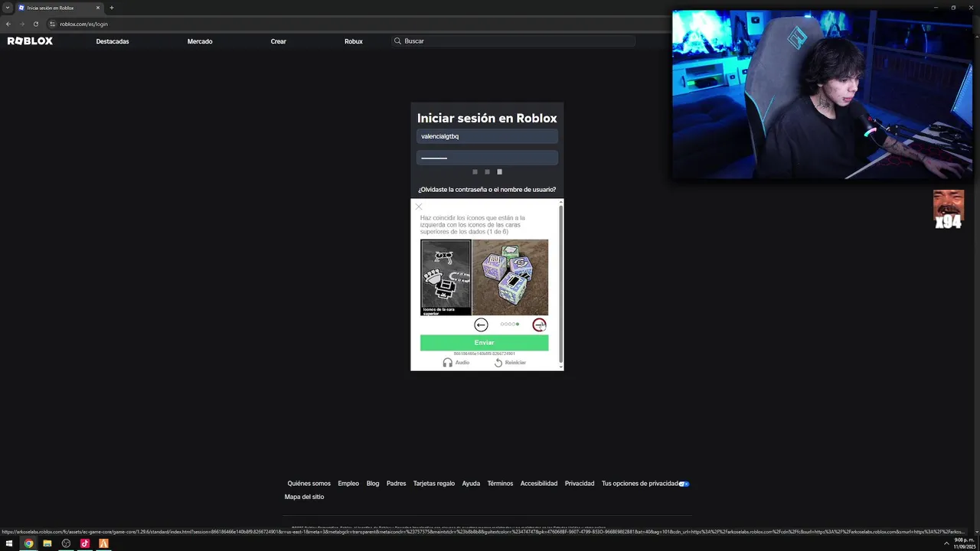Close the Iniciar sesión en Roblox tab
Screen dimensions: 980x551
click(x=98, y=8)
